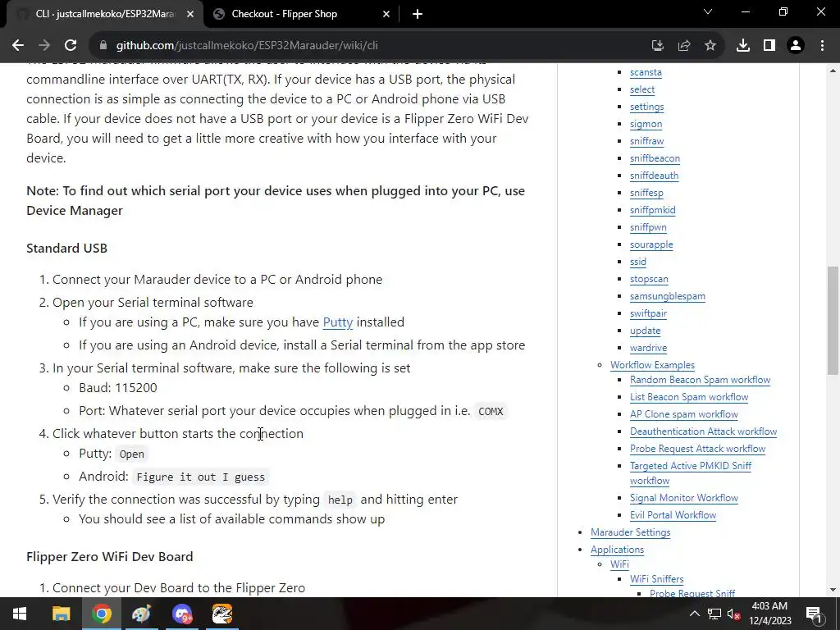Open Chrome three-dot menu
The width and height of the screenshot is (840, 630).
(x=822, y=46)
